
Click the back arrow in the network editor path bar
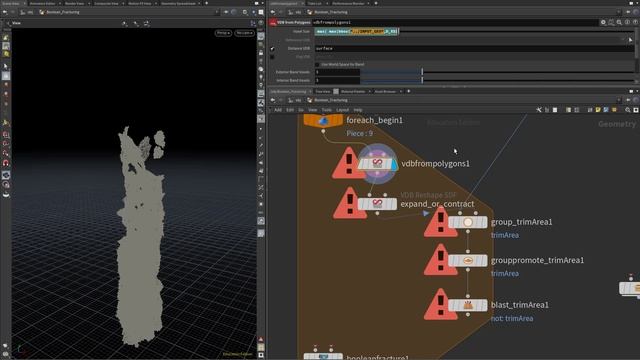click(272, 100)
